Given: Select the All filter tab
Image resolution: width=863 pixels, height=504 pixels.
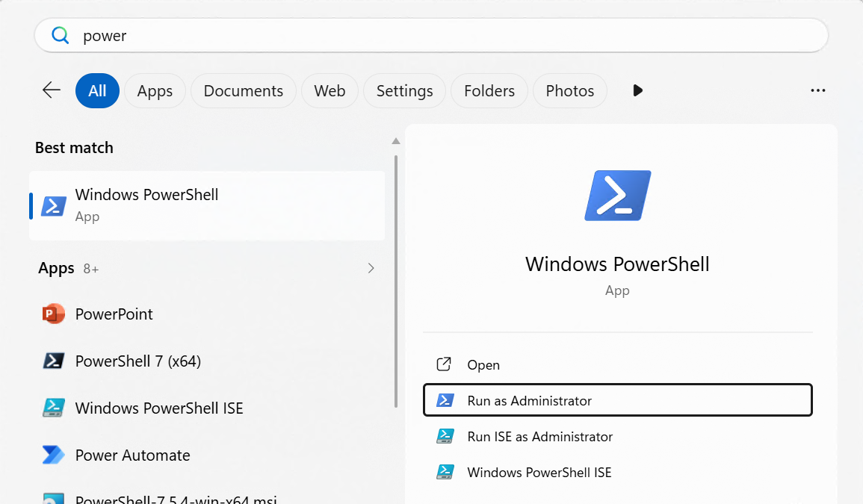Looking at the screenshot, I should [x=97, y=91].
